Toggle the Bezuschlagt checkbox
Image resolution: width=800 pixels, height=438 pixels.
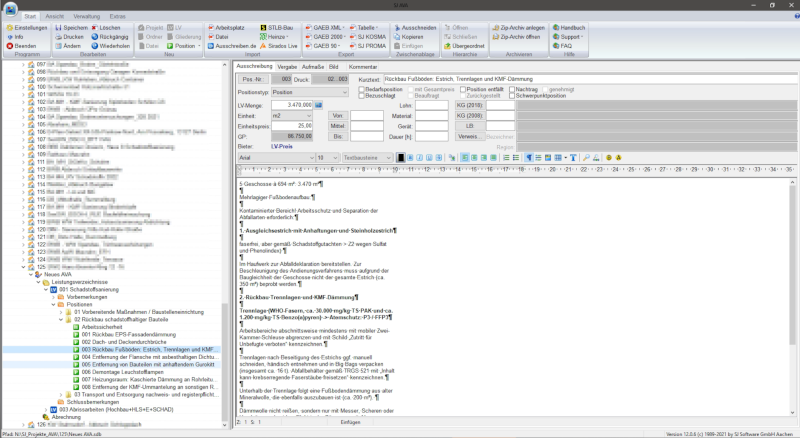362,95
